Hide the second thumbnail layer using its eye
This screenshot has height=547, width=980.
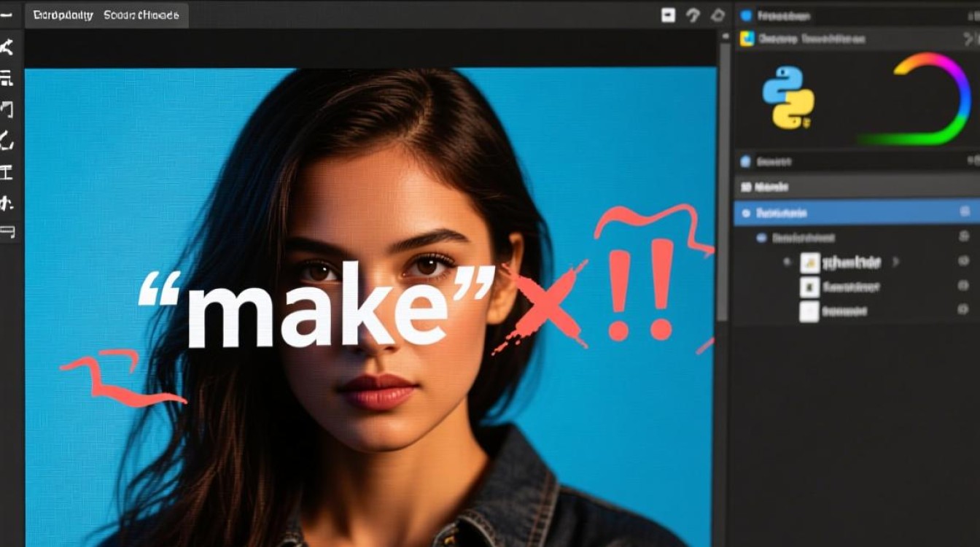click(x=964, y=287)
